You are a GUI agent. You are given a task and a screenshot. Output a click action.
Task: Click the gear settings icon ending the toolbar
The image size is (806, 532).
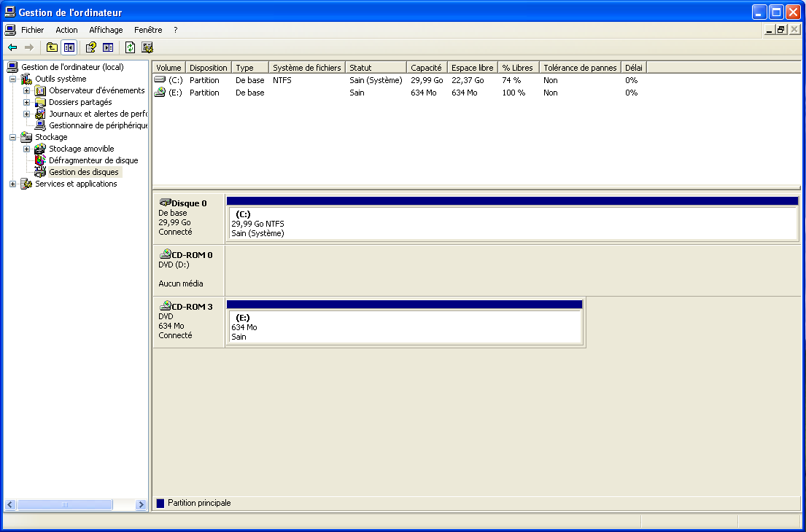(x=147, y=48)
